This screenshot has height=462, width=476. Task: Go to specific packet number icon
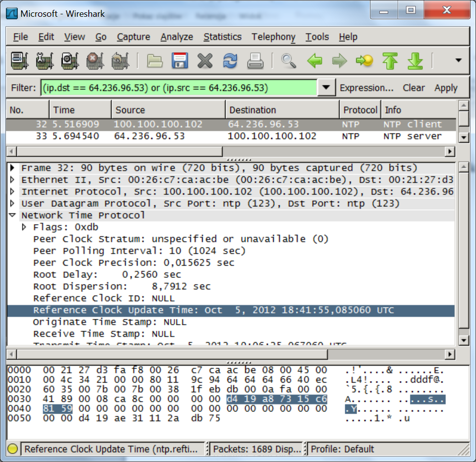365,60
